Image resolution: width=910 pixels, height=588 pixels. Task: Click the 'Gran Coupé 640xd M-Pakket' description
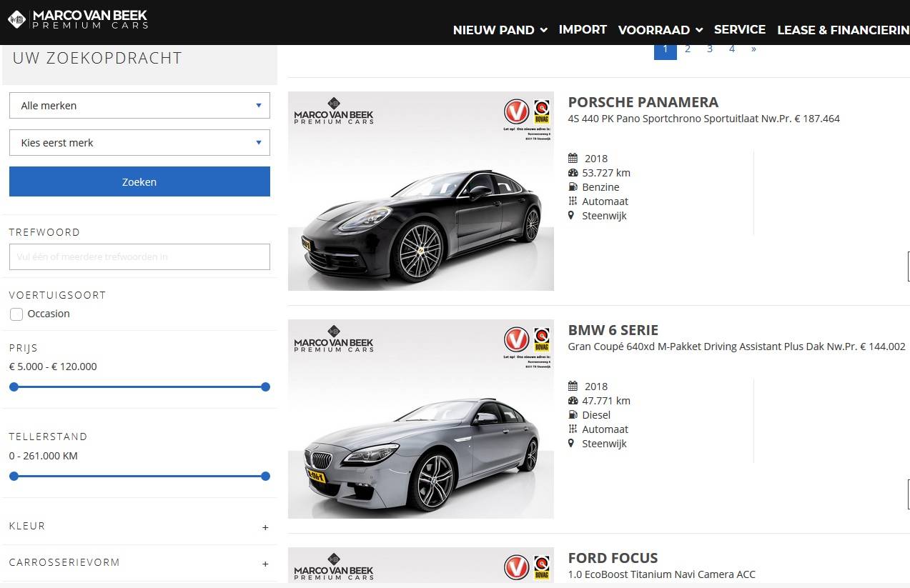[737, 347]
